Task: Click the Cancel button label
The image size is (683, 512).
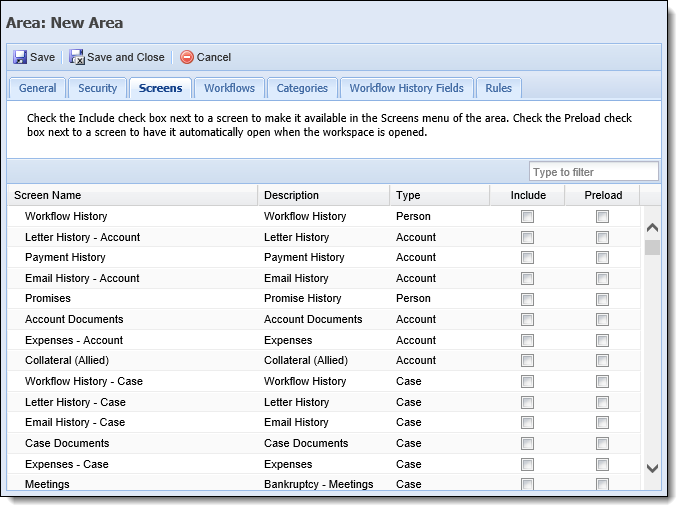Action: pos(214,57)
